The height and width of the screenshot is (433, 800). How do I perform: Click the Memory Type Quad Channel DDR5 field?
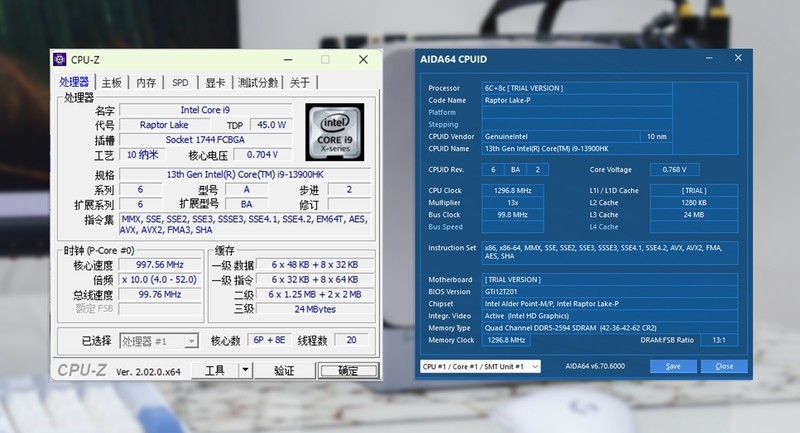point(610,328)
